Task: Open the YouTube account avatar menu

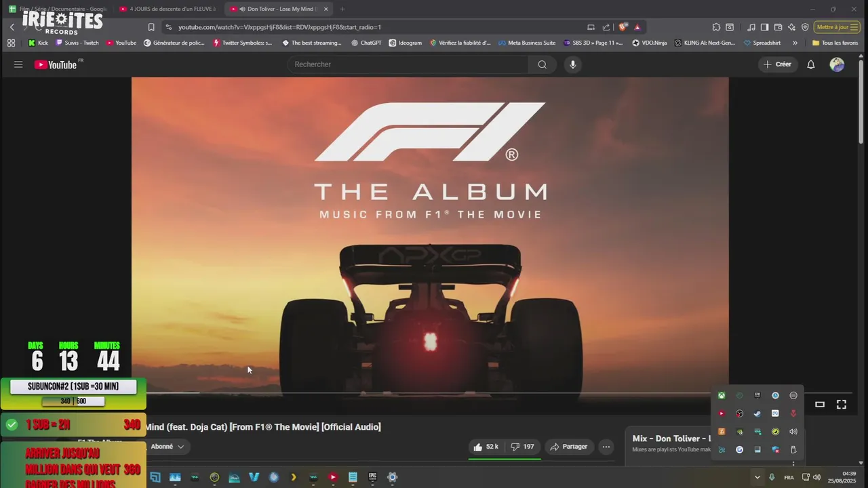Action: click(837, 64)
